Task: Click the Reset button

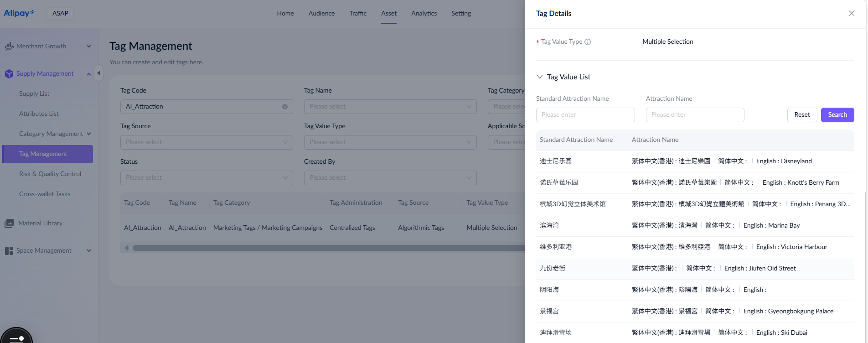Action: (x=802, y=115)
